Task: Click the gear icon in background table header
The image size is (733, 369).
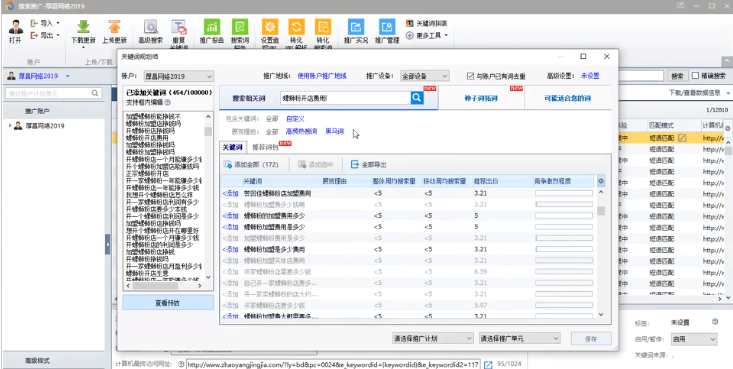Action: point(727,128)
